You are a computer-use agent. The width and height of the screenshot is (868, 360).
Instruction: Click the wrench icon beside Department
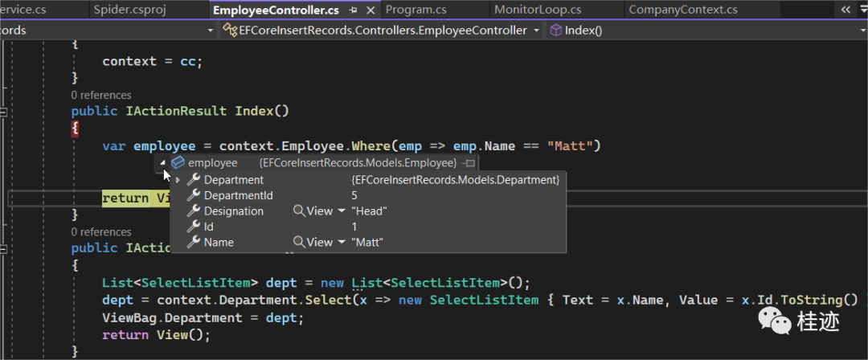pos(194,180)
